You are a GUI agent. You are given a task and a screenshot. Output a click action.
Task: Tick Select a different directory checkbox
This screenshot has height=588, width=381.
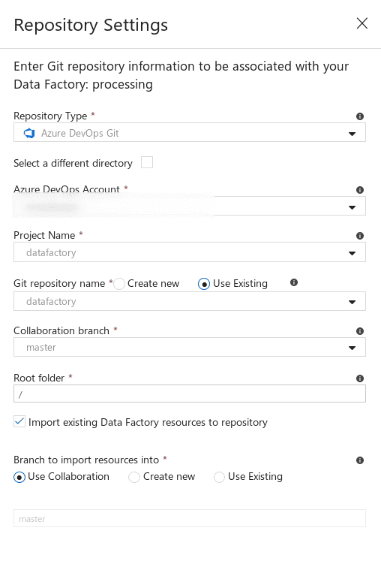[147, 162]
